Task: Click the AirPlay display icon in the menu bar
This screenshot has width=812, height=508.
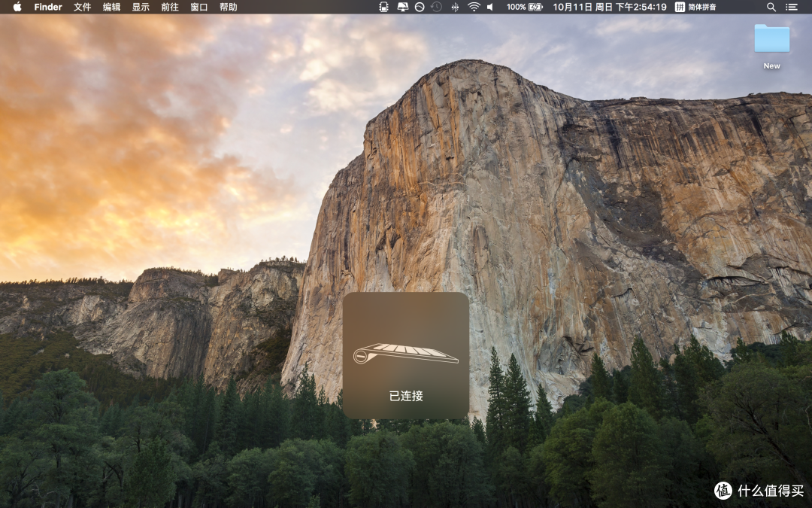Action: pyautogui.click(x=402, y=7)
